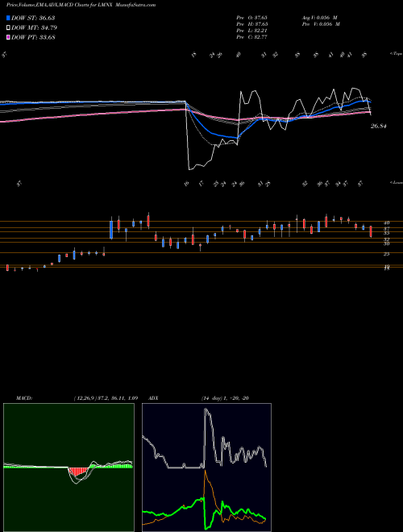Viewport: 403px width, 532px height.
Task: Select the 'DOW MT: 34.79' label
Action: pyautogui.click(x=35, y=28)
